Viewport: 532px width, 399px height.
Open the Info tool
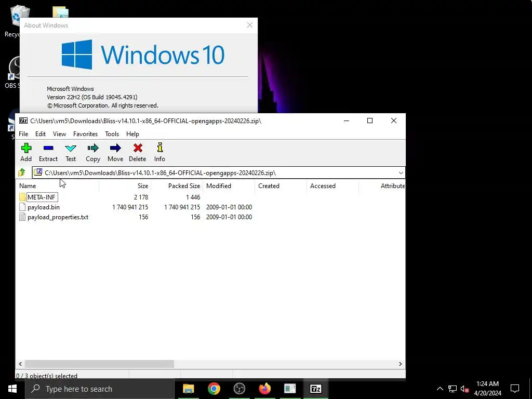click(160, 152)
